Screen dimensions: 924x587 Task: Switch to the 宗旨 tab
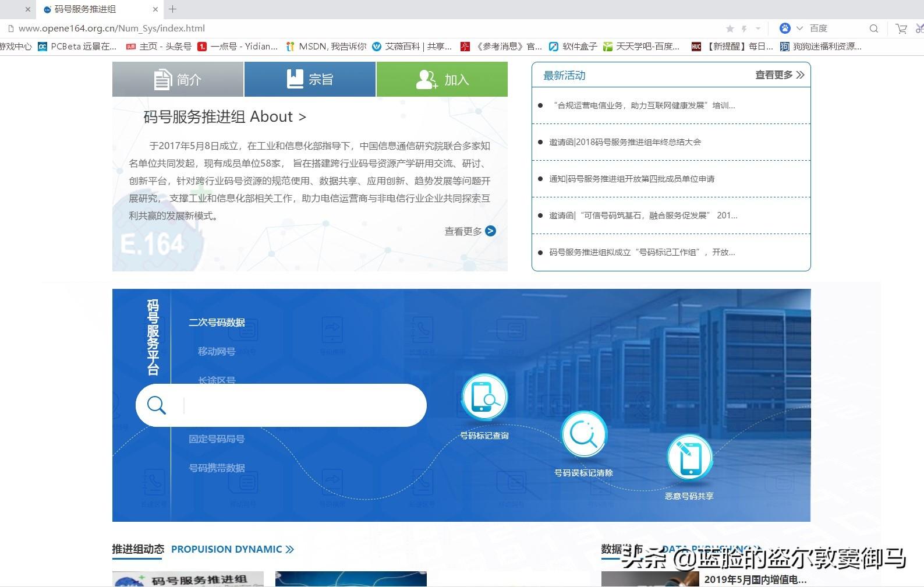[x=310, y=79]
